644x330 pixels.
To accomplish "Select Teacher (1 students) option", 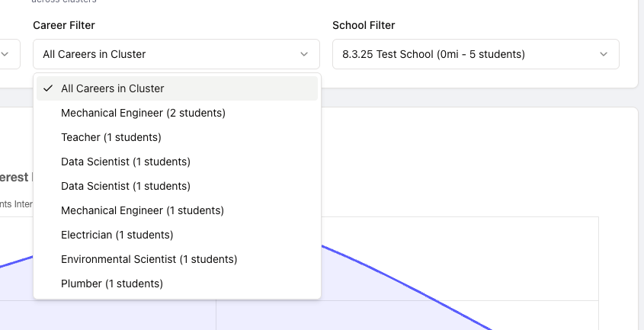I will (x=111, y=137).
